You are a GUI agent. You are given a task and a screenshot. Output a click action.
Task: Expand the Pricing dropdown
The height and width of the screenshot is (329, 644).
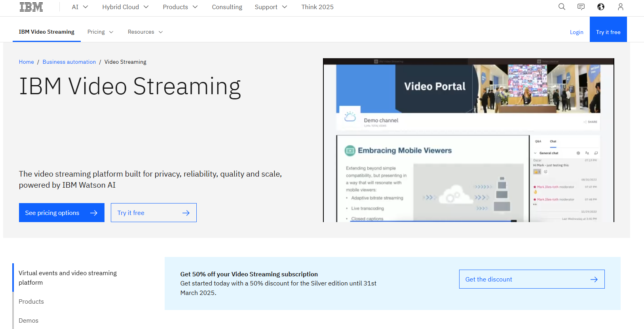pyautogui.click(x=101, y=32)
